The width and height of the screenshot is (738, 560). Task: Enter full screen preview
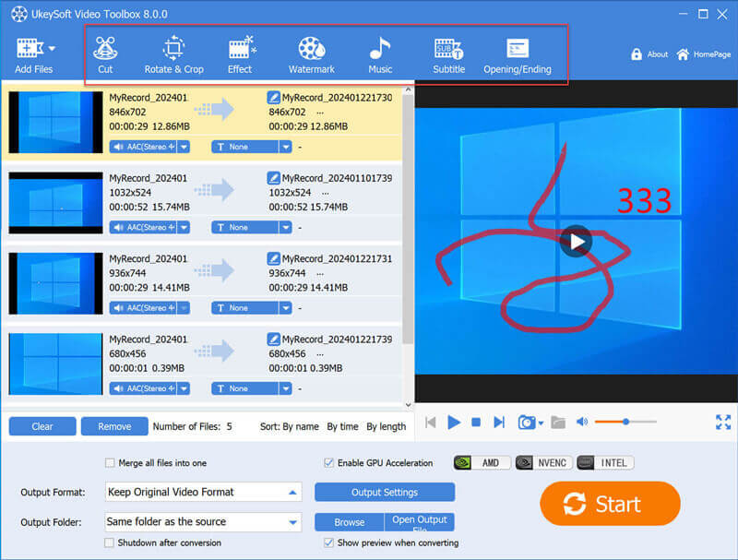723,423
